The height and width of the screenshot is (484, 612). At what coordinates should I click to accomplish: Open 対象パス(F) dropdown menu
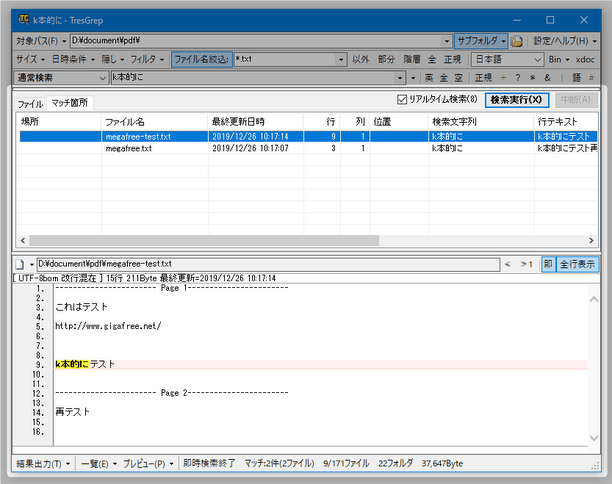point(41,41)
